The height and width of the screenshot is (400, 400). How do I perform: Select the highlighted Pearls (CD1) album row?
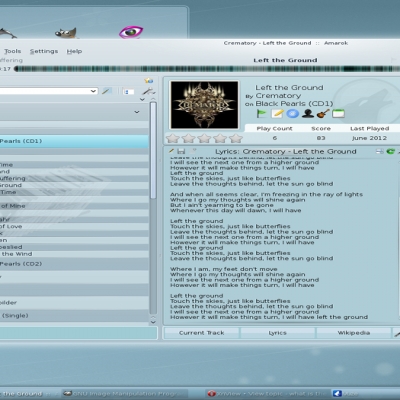pyautogui.click(x=74, y=141)
